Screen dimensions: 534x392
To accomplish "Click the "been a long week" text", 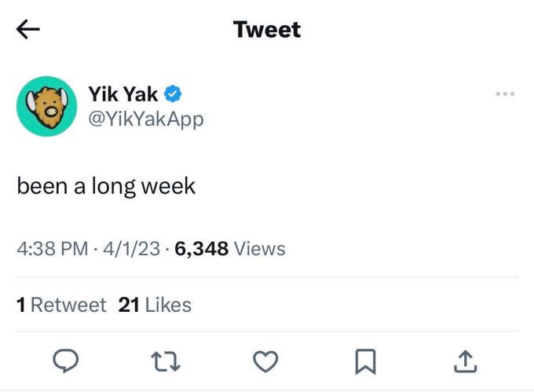I will [106, 187].
